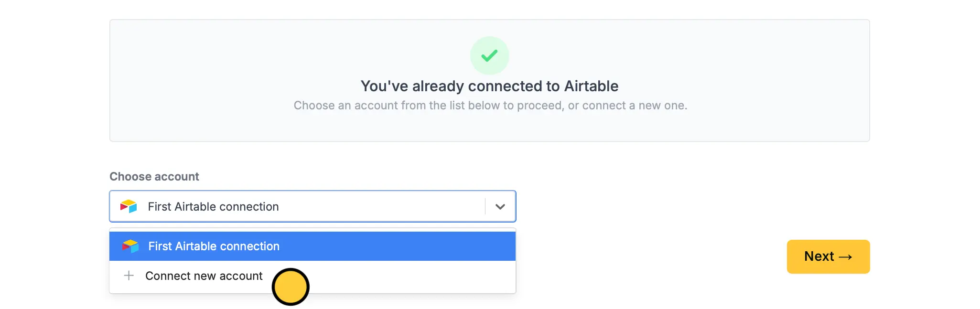The image size is (980, 309).
Task: Click the Airtable logo in the account field
Action: point(128,206)
